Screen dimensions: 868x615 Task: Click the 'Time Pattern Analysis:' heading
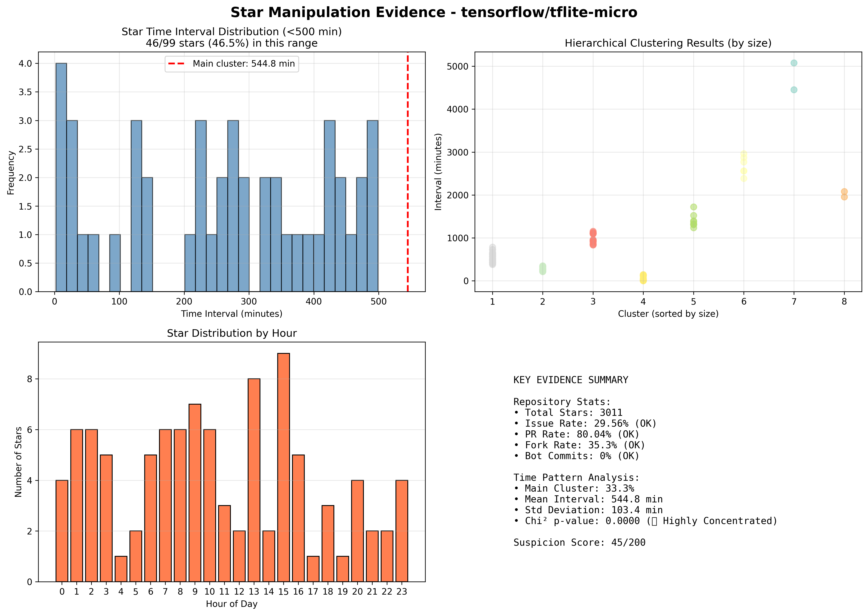[576, 477]
